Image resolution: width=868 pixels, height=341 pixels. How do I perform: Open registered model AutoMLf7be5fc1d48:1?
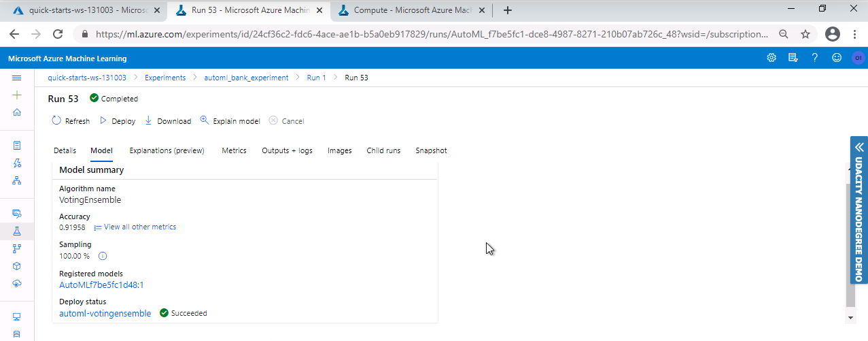101,285
